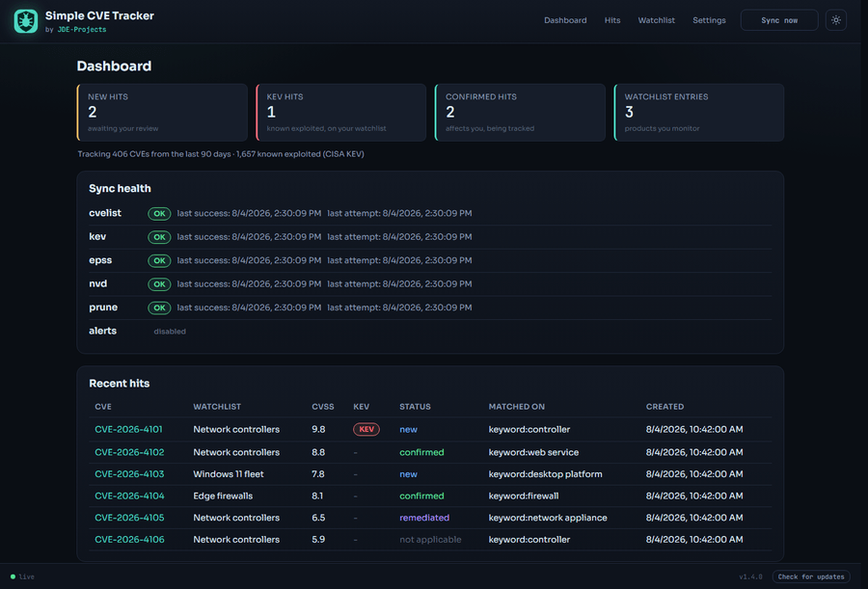Click the OK badge for epss

tap(159, 260)
